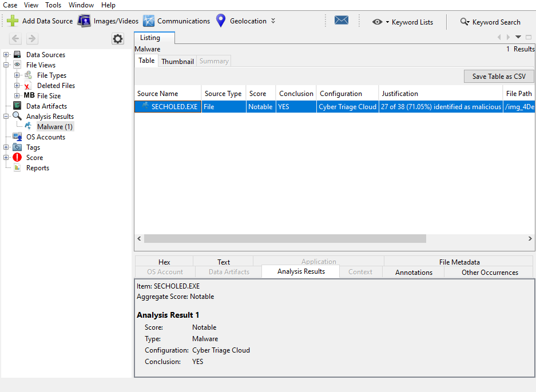Click the gear settings icon below the toolbar
This screenshot has width=536, height=392.
pyautogui.click(x=117, y=39)
